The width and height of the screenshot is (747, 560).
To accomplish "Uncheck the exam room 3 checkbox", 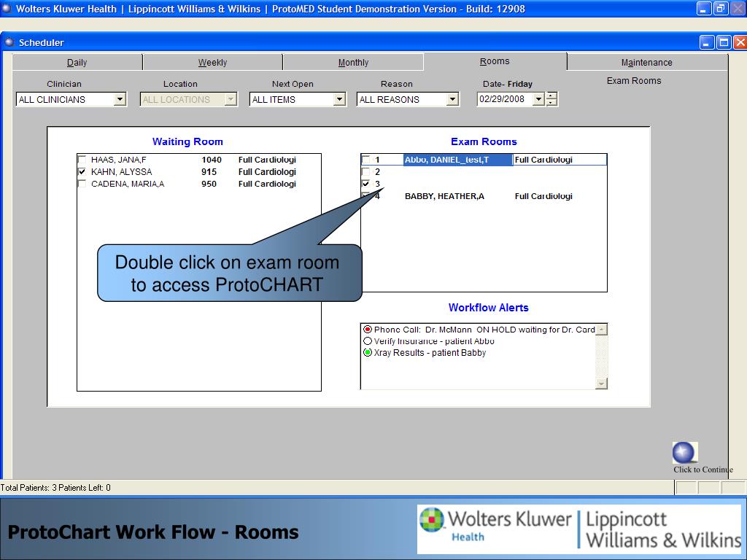I will coord(365,184).
